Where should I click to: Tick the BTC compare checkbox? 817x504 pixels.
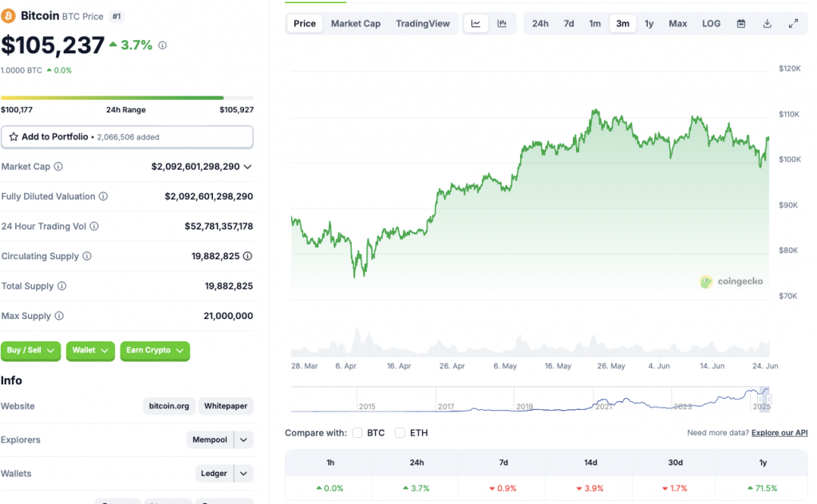[357, 433]
